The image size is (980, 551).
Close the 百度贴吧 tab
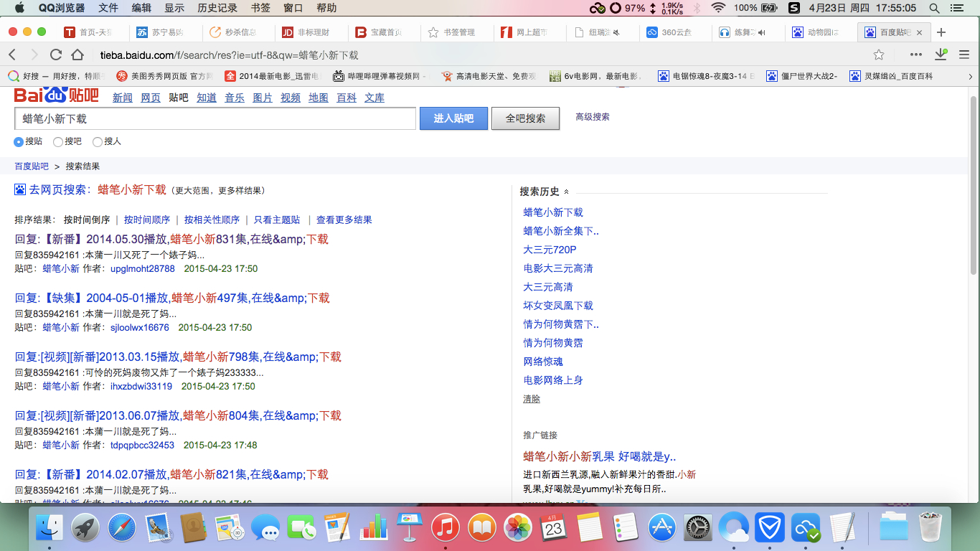919,32
